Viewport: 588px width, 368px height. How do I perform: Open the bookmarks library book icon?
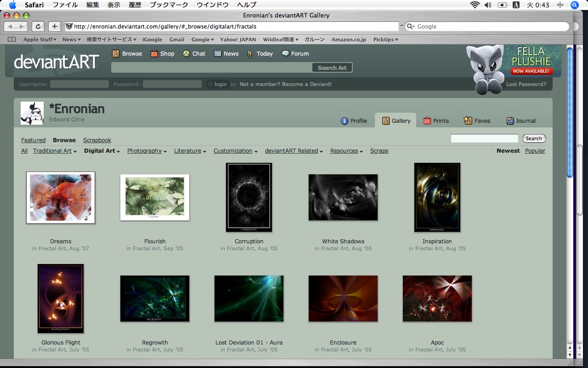12,40
